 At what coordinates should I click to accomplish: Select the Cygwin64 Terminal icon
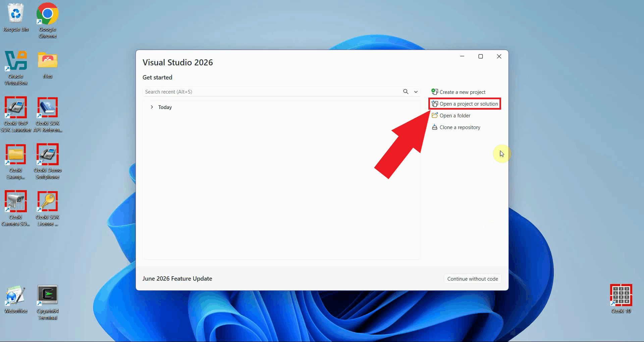click(x=48, y=302)
